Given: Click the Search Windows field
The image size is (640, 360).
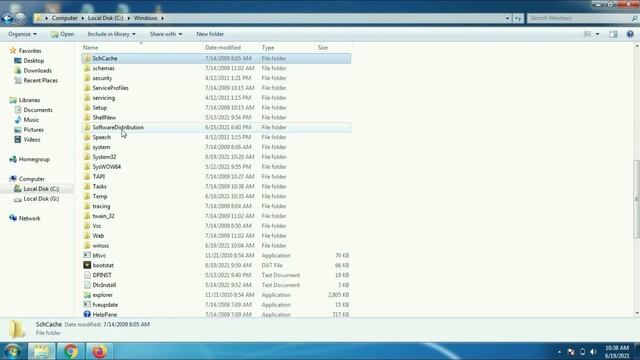Looking at the screenshot, I should (582, 18).
